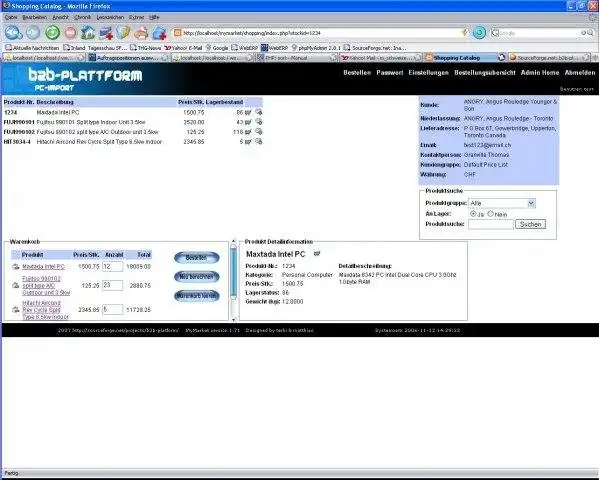
Task: Open Einstellungen in top navigation
Action: pyautogui.click(x=428, y=73)
